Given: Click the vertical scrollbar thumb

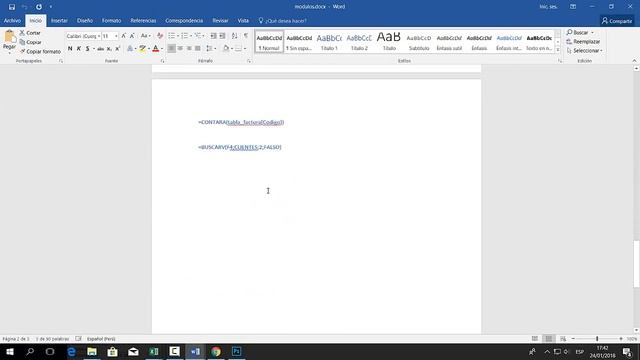Looking at the screenshot, I should pos(636,264).
